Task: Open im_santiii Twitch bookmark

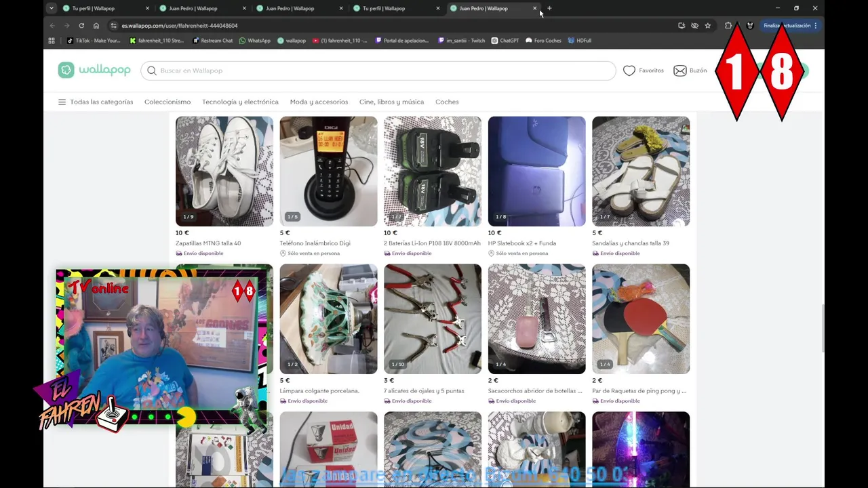Action: pos(461,41)
